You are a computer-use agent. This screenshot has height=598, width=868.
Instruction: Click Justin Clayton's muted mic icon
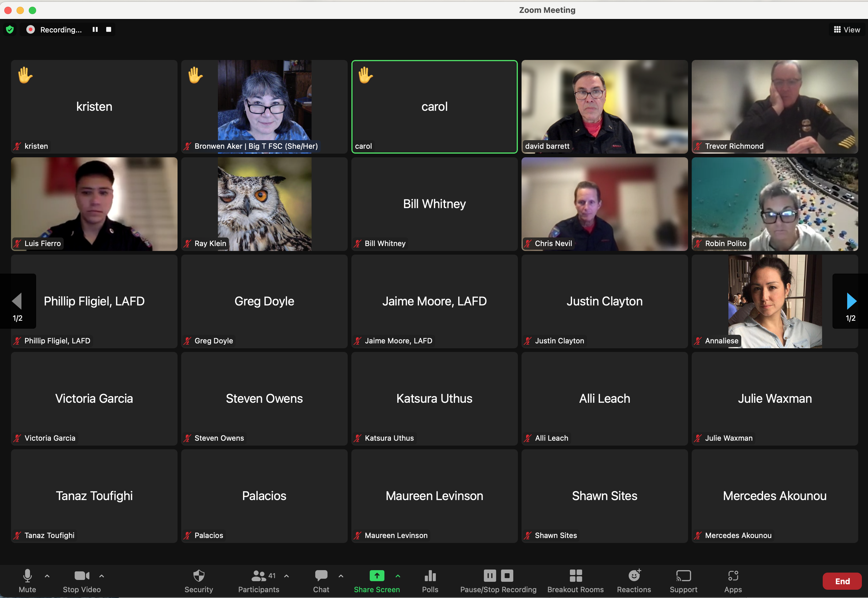[x=528, y=341]
